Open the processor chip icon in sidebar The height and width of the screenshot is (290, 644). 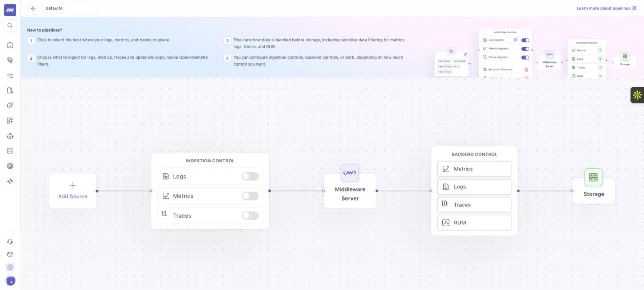pos(10,166)
